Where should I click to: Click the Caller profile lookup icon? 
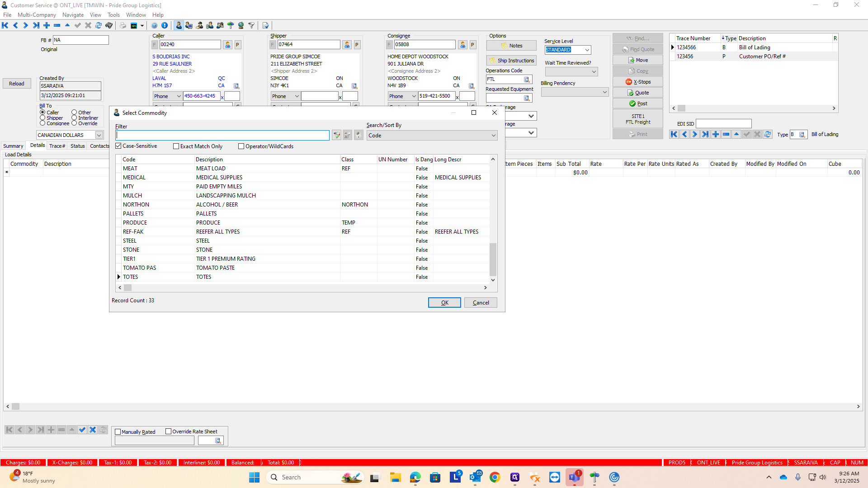228,45
